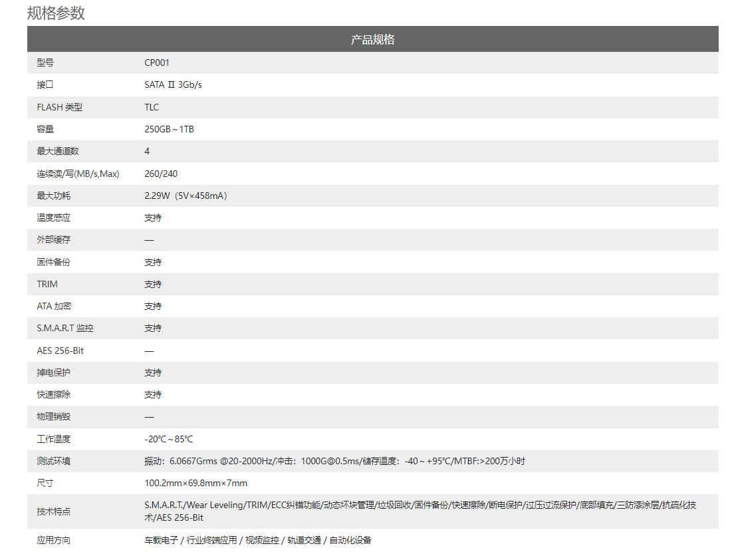Viewport: 732px width, 560px height.
Task: Click the '容量' row label
Action: pyautogui.click(x=45, y=129)
